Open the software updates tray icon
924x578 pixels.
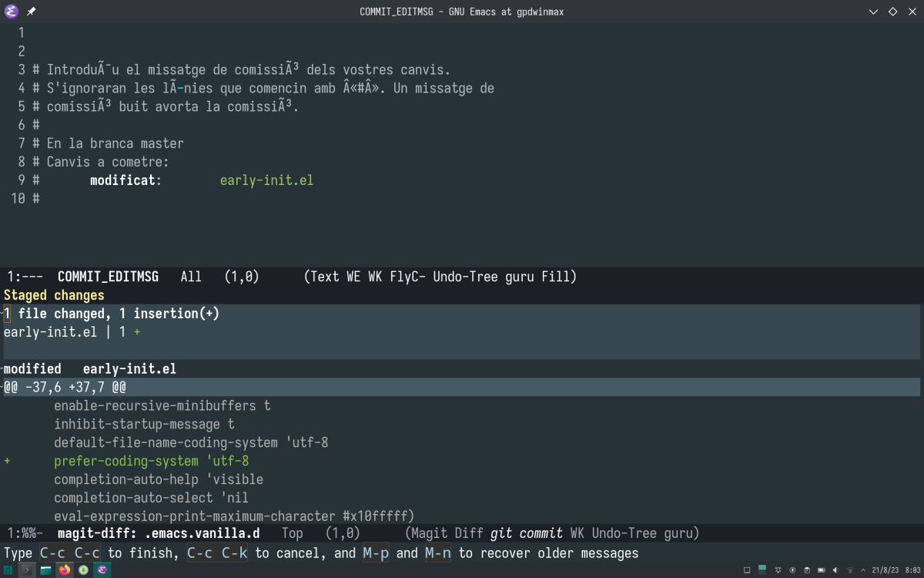(x=792, y=570)
